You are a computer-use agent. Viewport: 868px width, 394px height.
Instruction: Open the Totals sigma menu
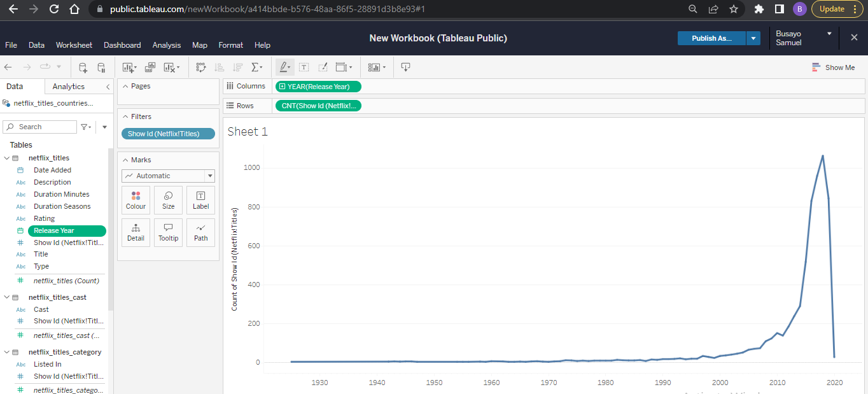[x=257, y=67]
